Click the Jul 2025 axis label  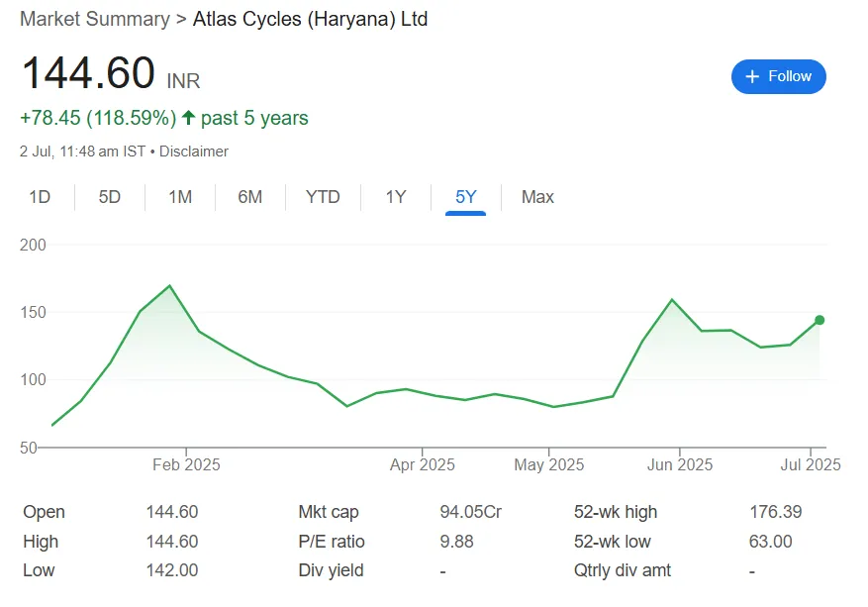pyautogui.click(x=811, y=464)
